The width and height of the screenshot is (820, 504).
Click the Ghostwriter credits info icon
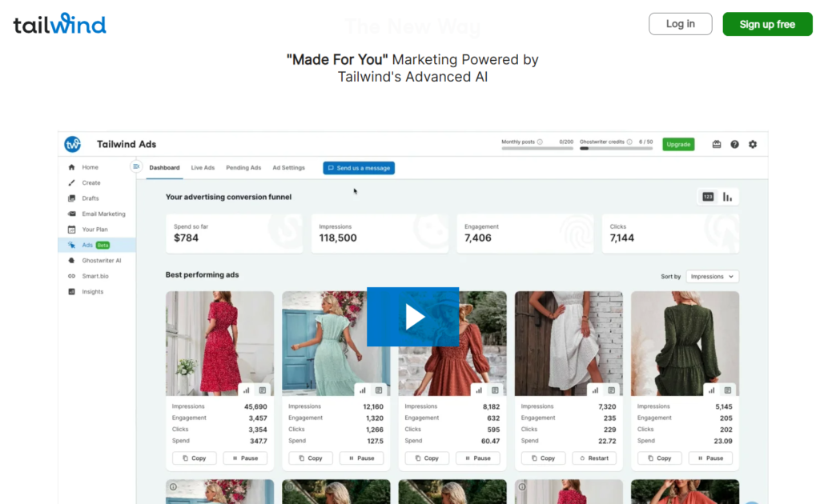point(629,142)
